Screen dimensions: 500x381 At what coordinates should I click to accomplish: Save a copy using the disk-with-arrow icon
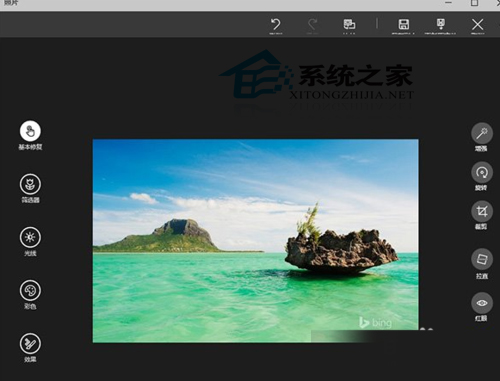coord(441,24)
